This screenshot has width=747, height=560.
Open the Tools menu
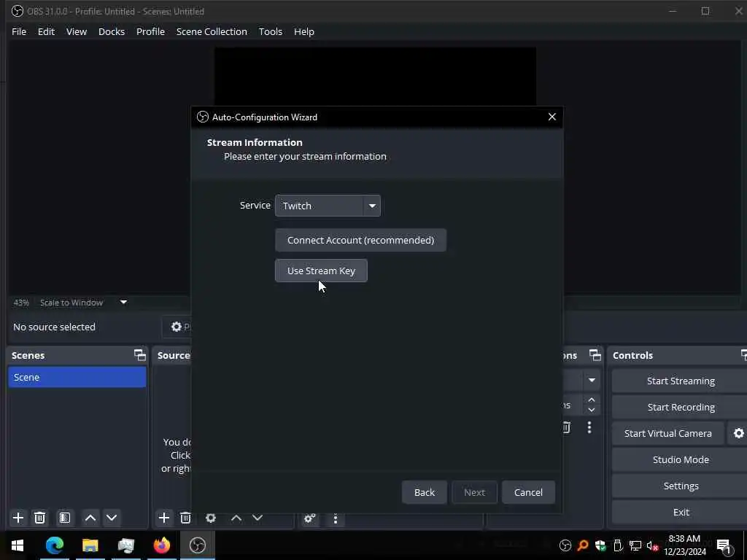[271, 31]
